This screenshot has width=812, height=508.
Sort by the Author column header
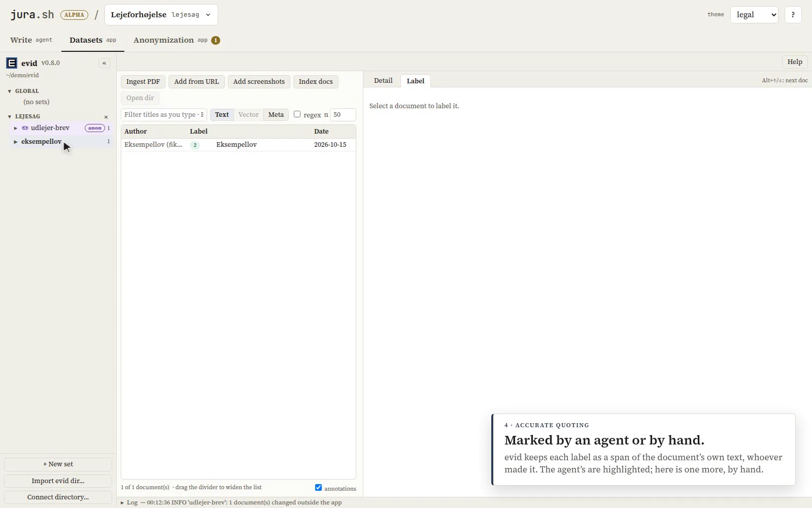pos(136,132)
